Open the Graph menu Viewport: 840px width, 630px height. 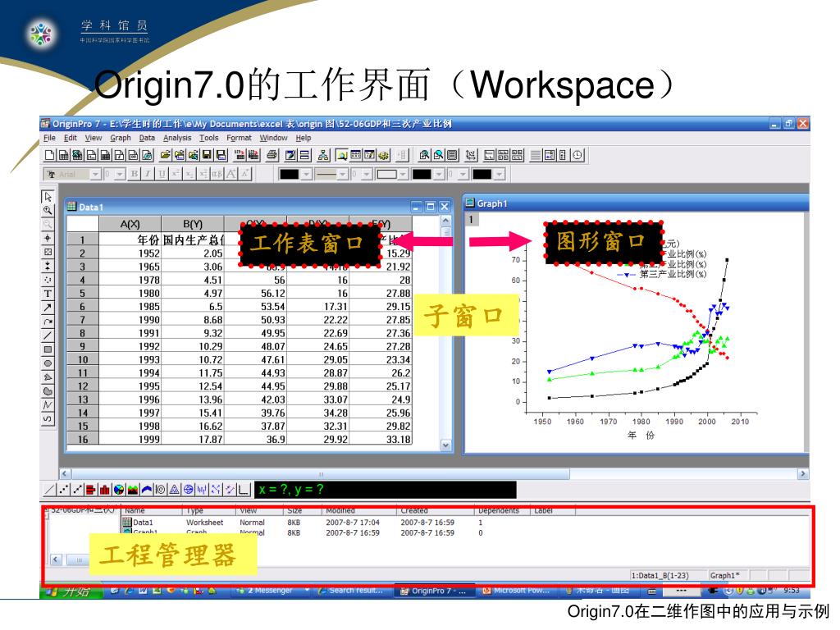121,138
